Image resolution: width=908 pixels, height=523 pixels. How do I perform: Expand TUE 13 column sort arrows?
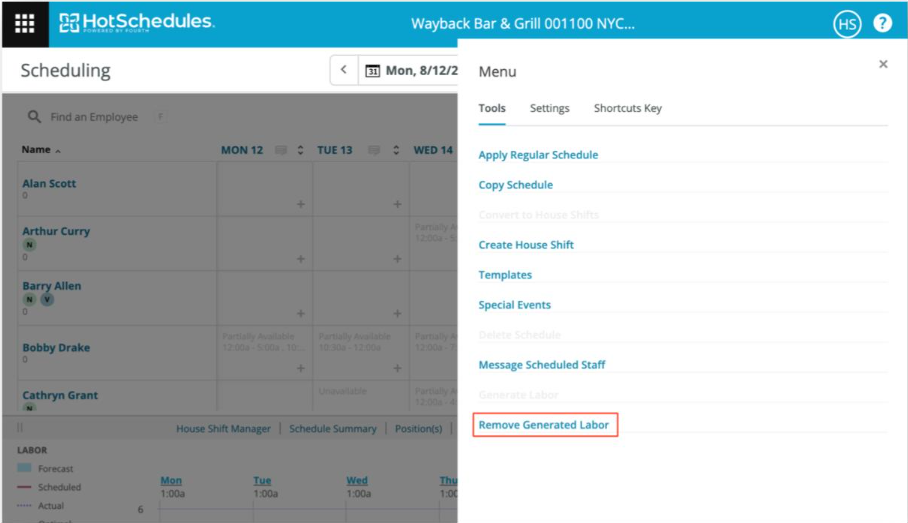[x=396, y=150]
